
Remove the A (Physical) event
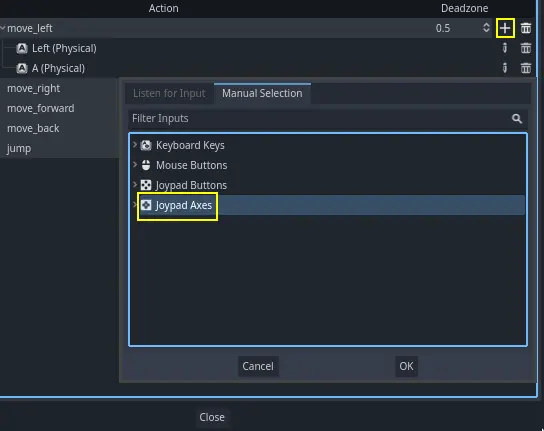[526, 68]
